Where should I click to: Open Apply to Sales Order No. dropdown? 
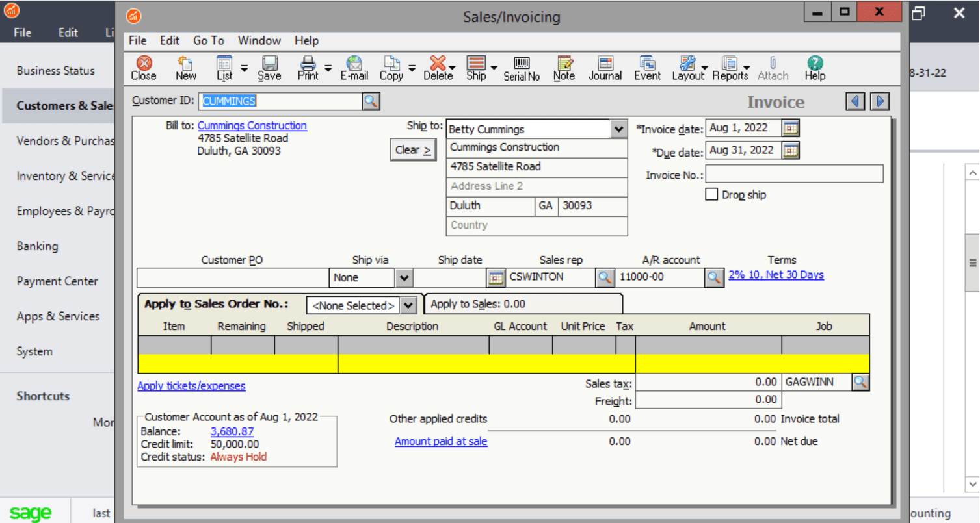408,305
